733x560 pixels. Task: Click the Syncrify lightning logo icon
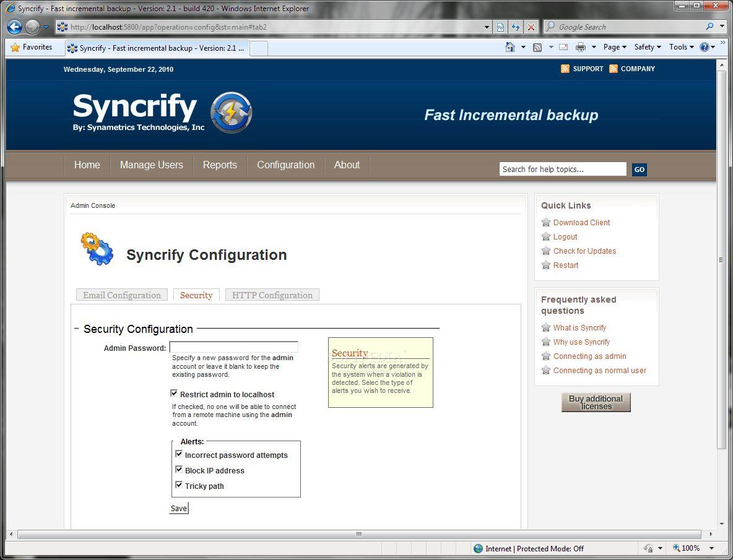point(231,112)
